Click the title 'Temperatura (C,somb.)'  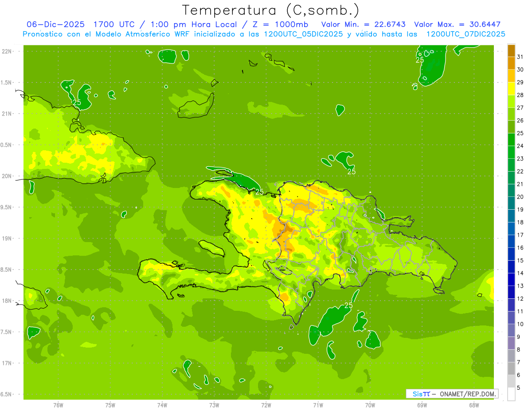[271, 10]
